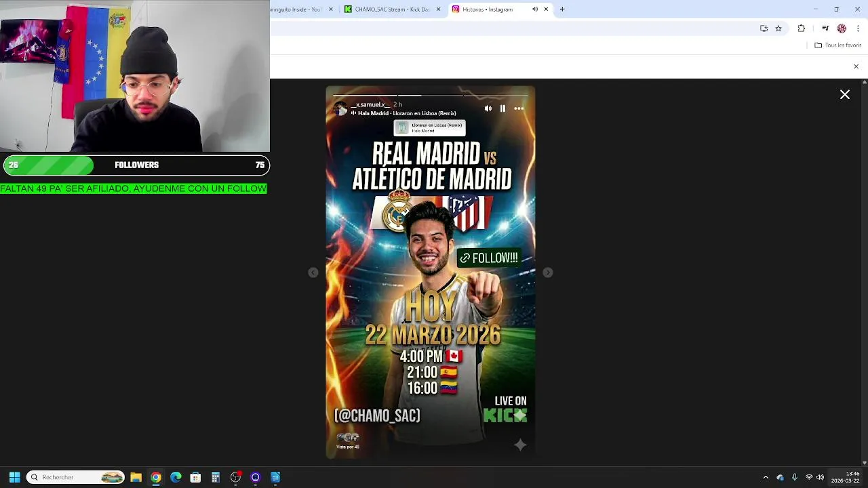This screenshot has width=868, height=488.
Task: Open the volume tray icon
Action: (820, 477)
